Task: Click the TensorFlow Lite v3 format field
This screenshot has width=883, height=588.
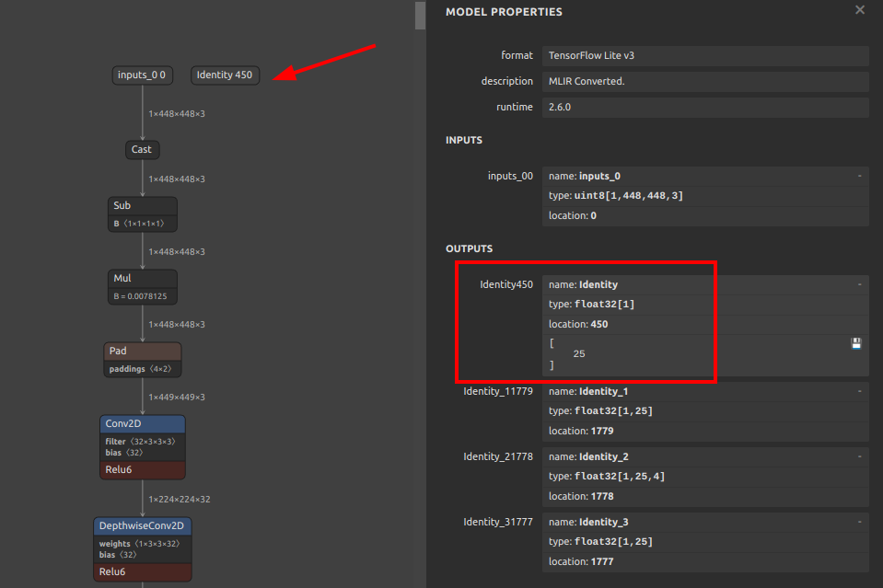Action: tap(705, 55)
